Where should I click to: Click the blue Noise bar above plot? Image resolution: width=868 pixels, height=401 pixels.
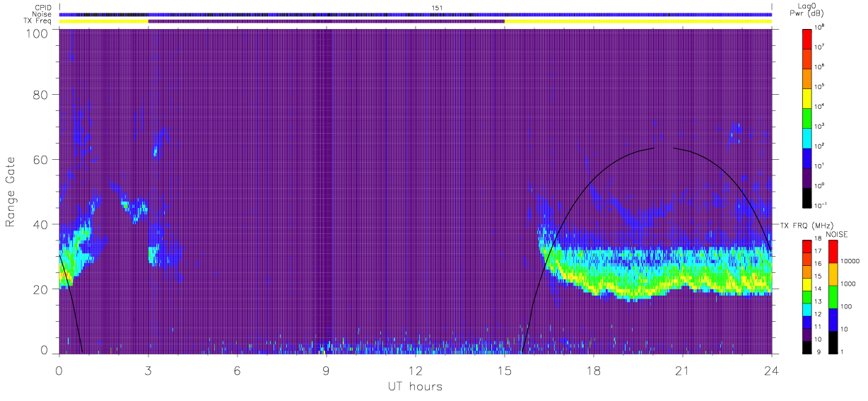click(416, 14)
